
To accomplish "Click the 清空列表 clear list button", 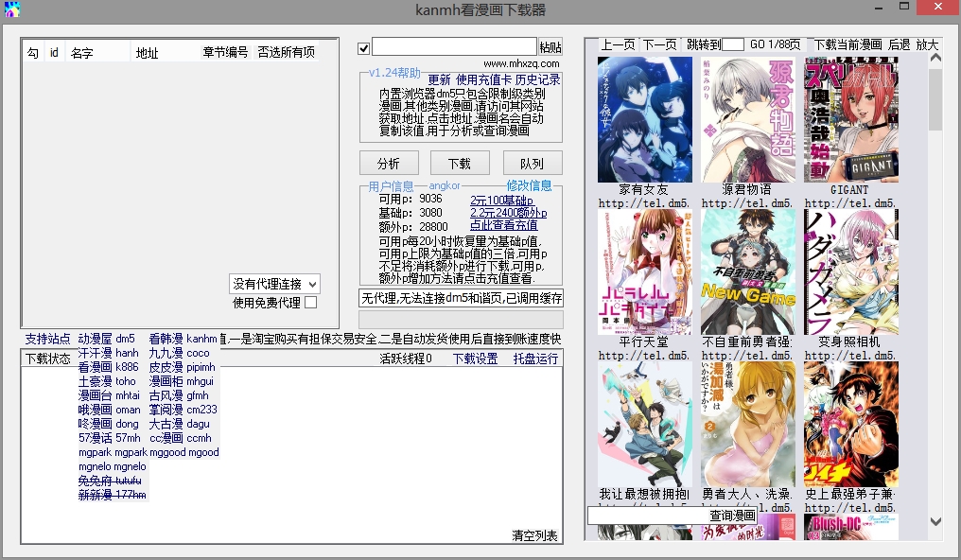I will (534, 535).
